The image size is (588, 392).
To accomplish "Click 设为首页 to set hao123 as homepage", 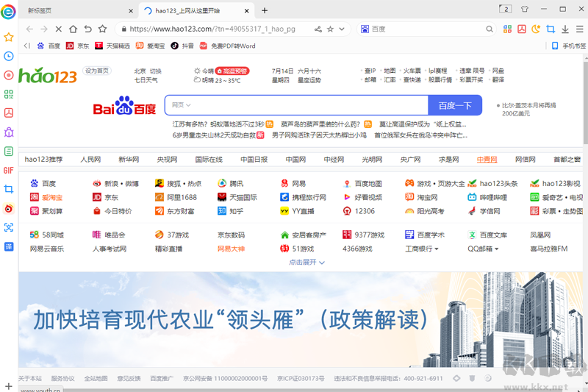I will pyautogui.click(x=96, y=71).
